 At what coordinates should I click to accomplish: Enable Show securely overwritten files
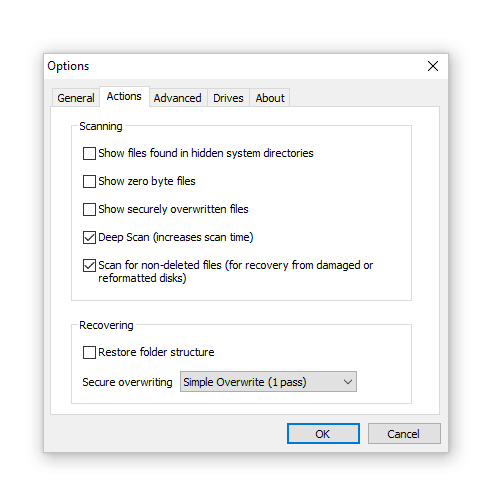click(x=89, y=210)
